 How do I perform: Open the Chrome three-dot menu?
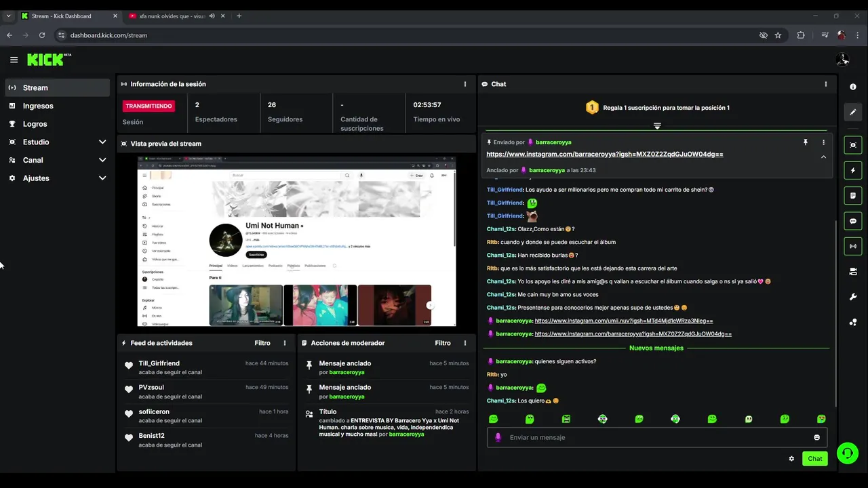[x=858, y=35]
